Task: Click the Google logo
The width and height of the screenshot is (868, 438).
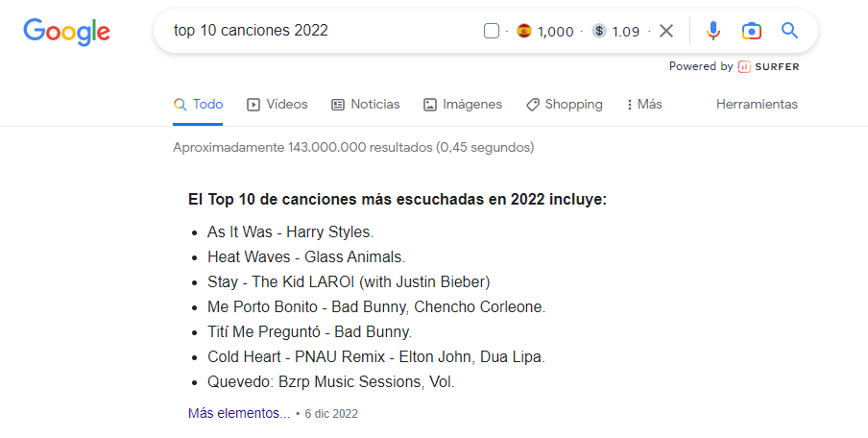Action: (x=66, y=32)
